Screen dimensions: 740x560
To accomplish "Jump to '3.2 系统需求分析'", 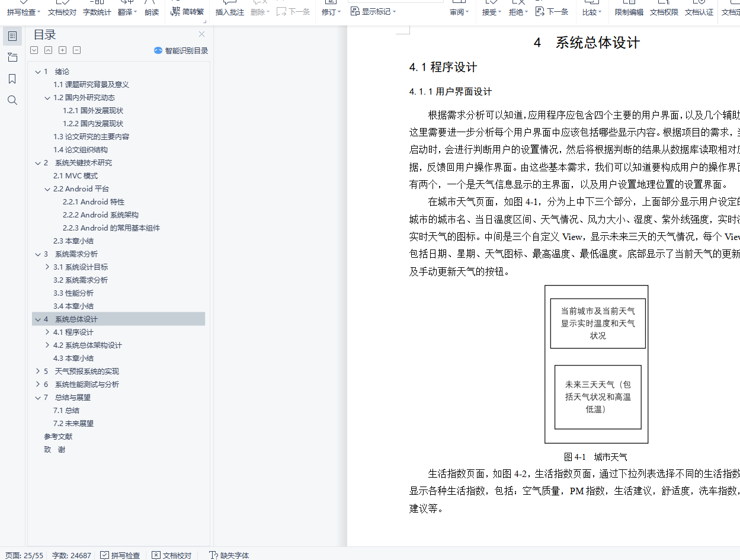I will (x=81, y=280).
